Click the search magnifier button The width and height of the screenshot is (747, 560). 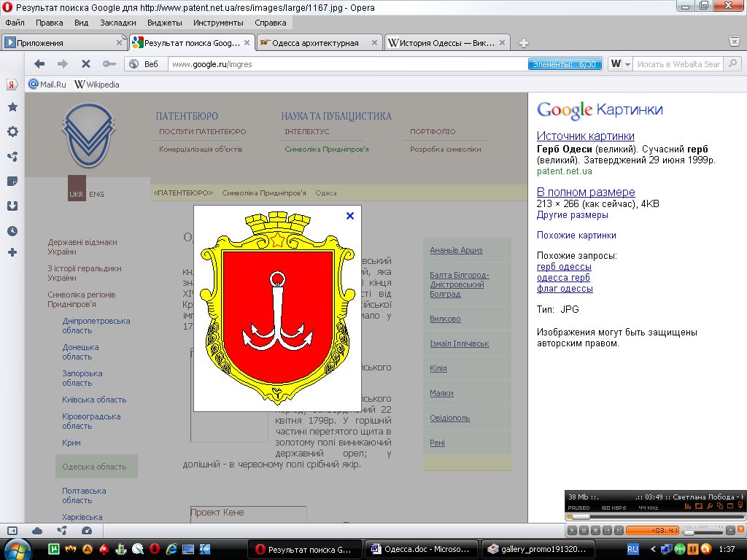(732, 63)
